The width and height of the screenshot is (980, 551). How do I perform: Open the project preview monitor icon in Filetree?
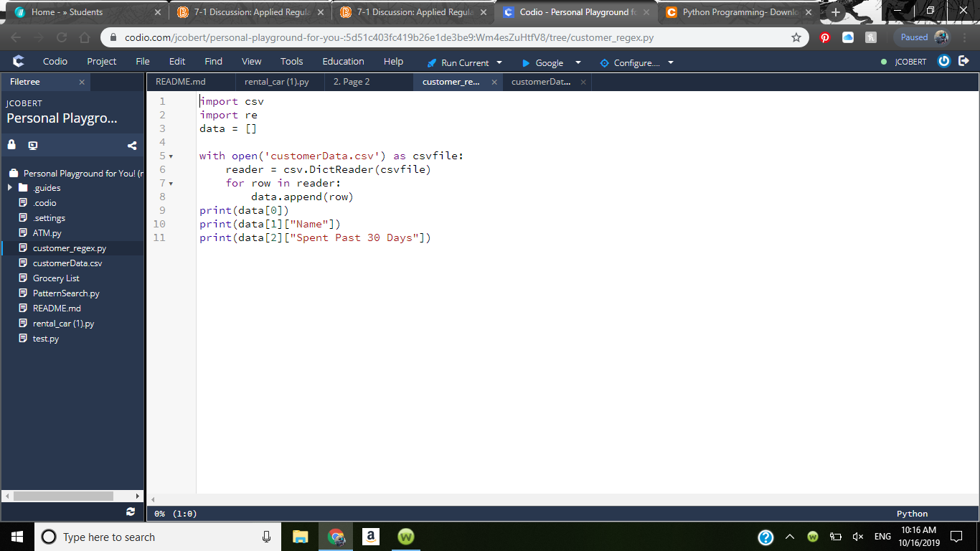click(33, 145)
